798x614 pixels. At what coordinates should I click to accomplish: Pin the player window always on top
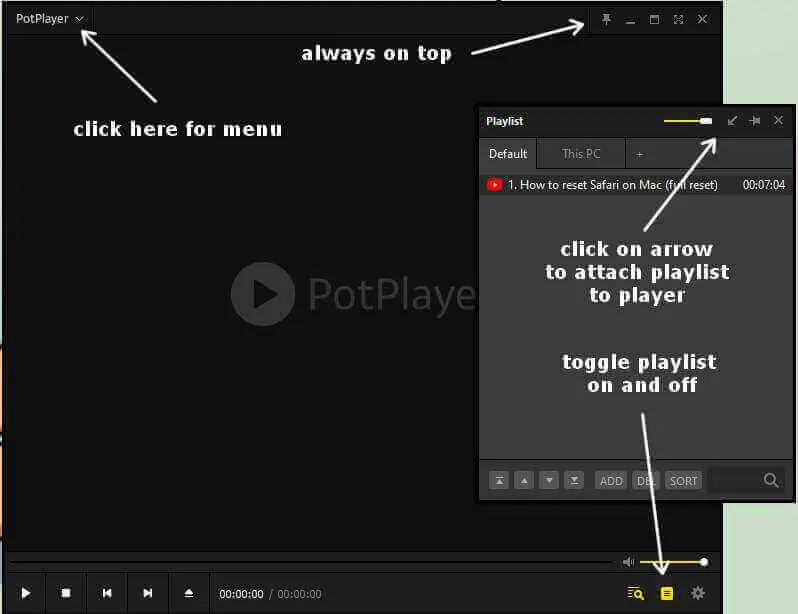point(606,19)
